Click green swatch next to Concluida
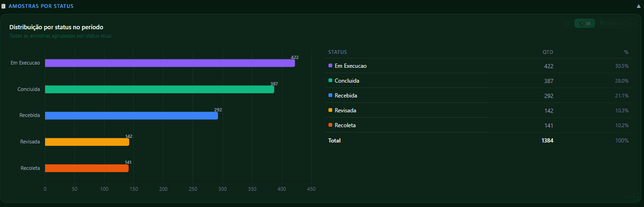This screenshot has width=644, height=207. click(x=330, y=81)
